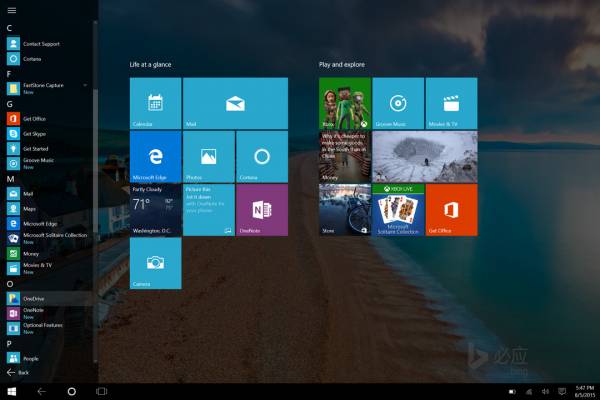Open the Weather tile showing Washington, D.C.
Viewport: 600px width, 400px height.
(x=155, y=210)
